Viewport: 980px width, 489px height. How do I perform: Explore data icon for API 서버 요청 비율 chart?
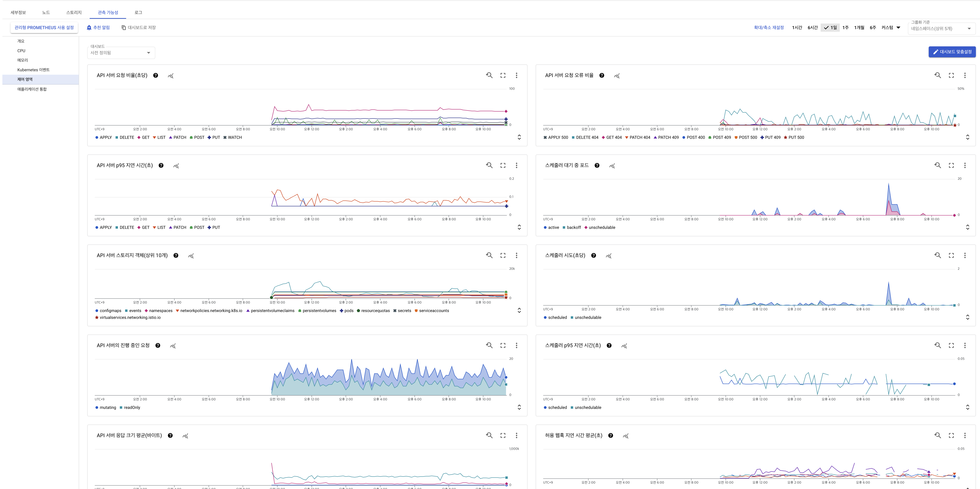point(171,76)
